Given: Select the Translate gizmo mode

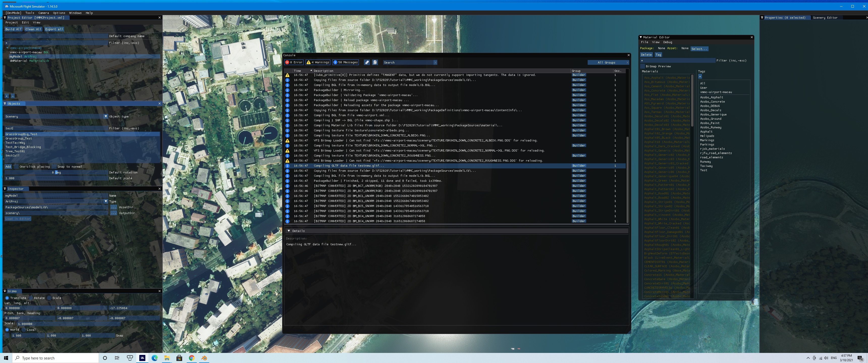Looking at the screenshot, I should coord(7,298).
